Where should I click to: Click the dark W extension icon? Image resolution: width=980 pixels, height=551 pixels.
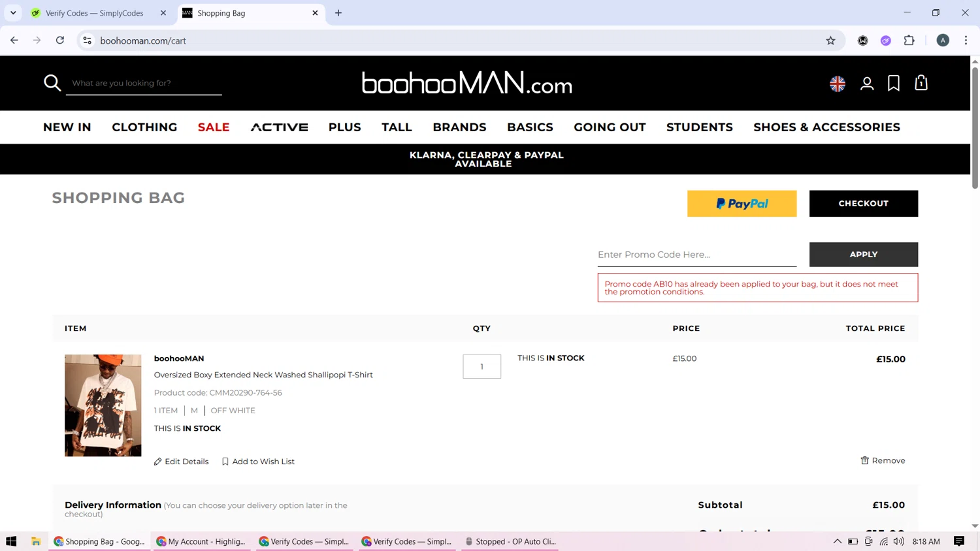tap(863, 40)
